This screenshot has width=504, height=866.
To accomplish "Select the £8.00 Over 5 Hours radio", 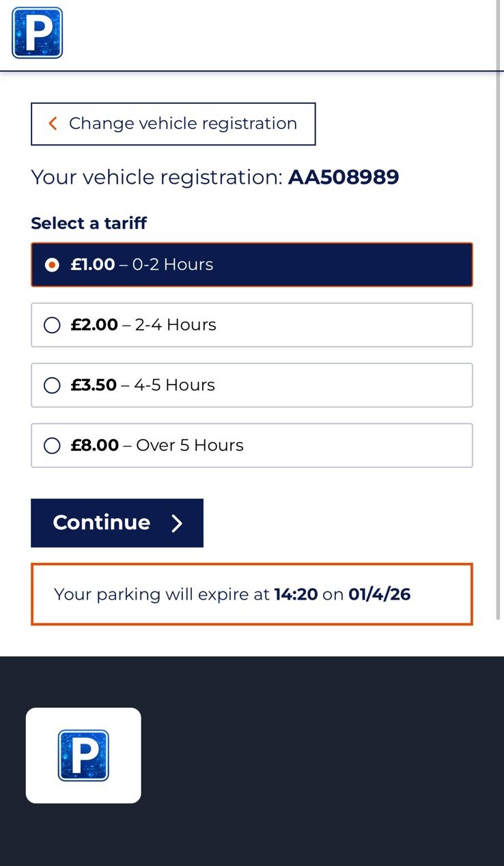I will click(x=52, y=445).
